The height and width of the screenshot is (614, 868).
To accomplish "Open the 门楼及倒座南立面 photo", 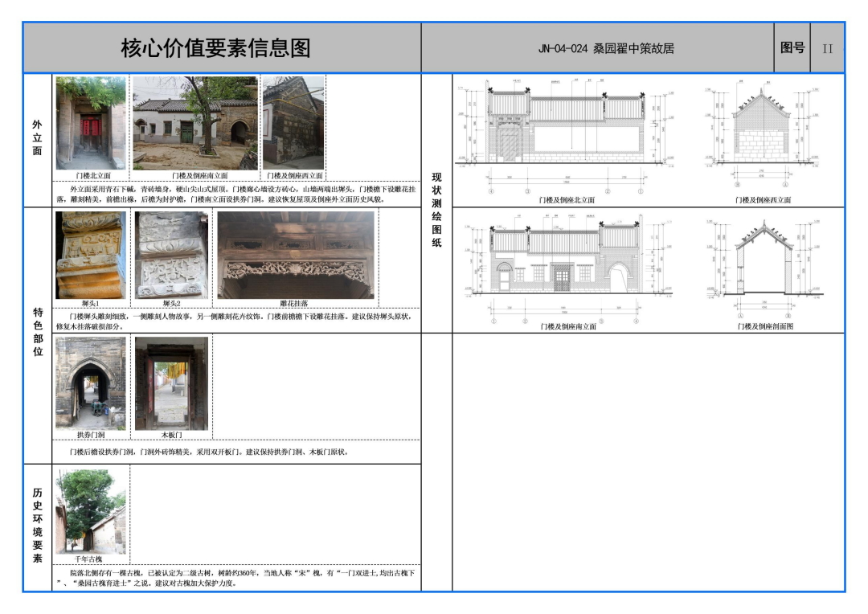I will coord(195,123).
